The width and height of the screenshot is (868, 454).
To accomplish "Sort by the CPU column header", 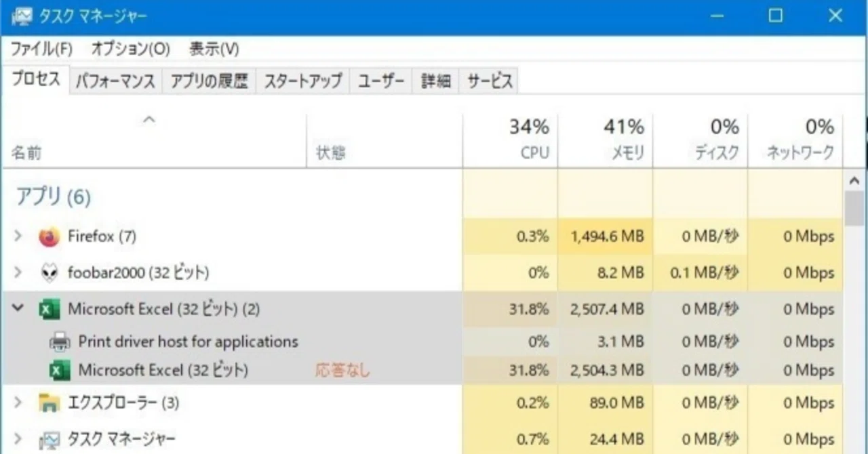I will (x=511, y=140).
